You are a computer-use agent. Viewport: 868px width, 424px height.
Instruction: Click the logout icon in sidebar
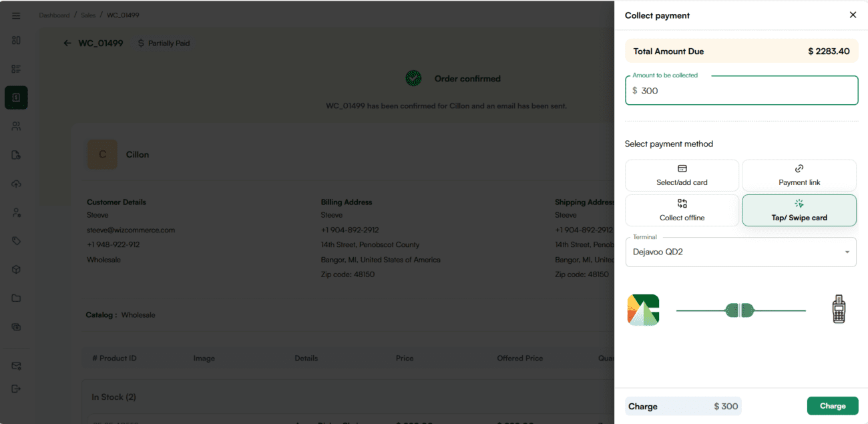[16, 389]
